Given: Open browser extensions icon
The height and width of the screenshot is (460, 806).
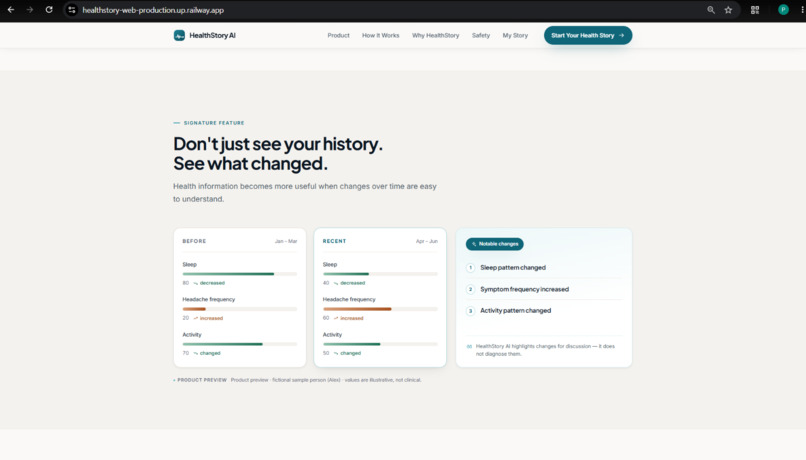Looking at the screenshot, I should pyautogui.click(x=755, y=10).
